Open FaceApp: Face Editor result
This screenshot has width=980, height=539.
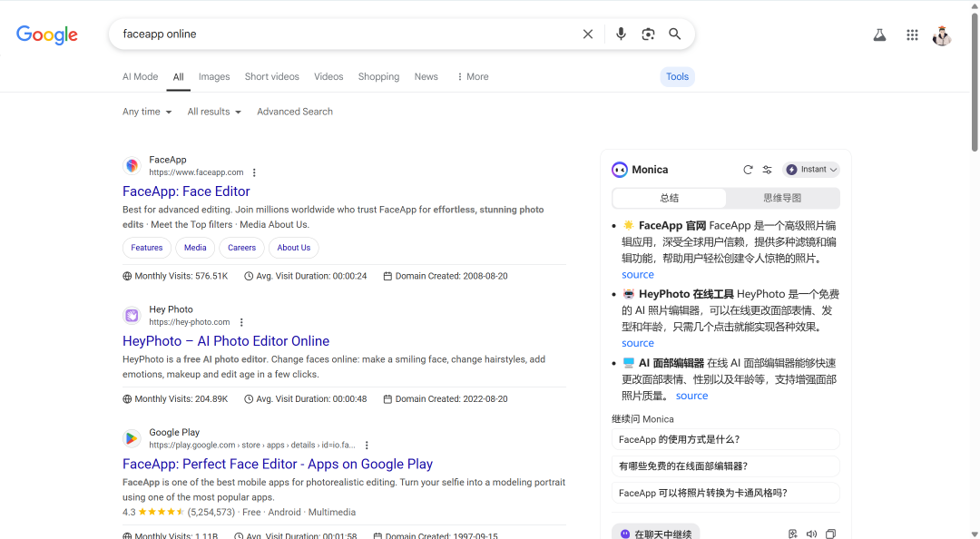pyautogui.click(x=186, y=191)
